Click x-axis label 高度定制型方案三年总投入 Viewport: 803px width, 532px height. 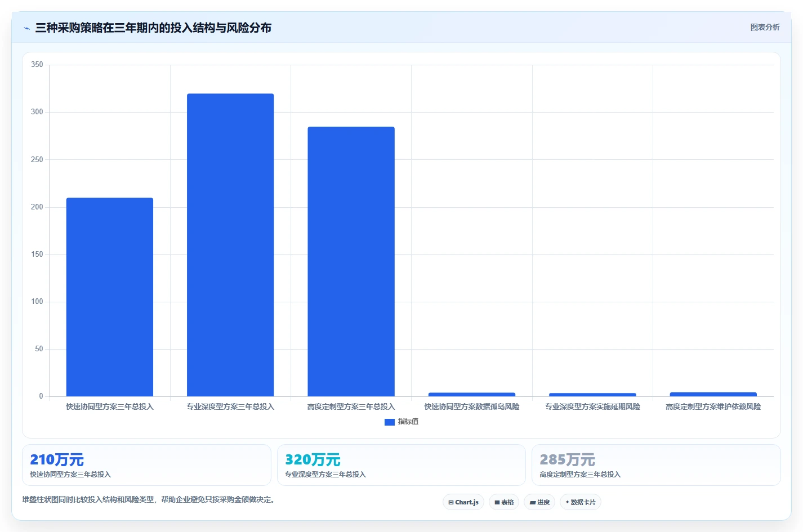coord(351,406)
